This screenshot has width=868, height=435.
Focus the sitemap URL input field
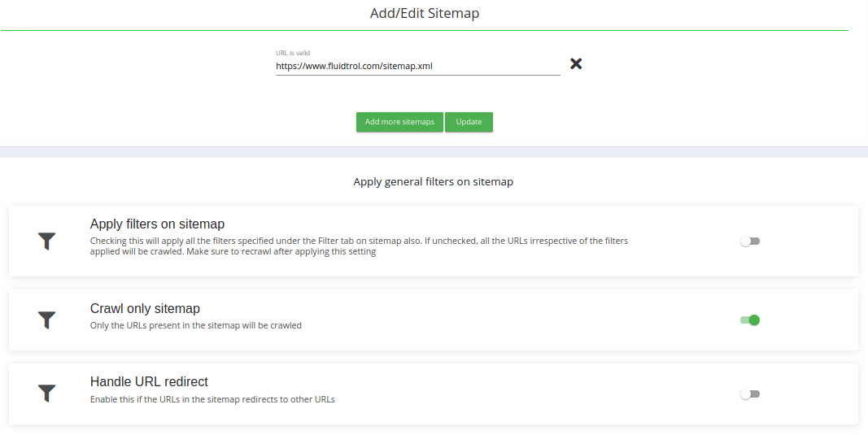pos(417,67)
